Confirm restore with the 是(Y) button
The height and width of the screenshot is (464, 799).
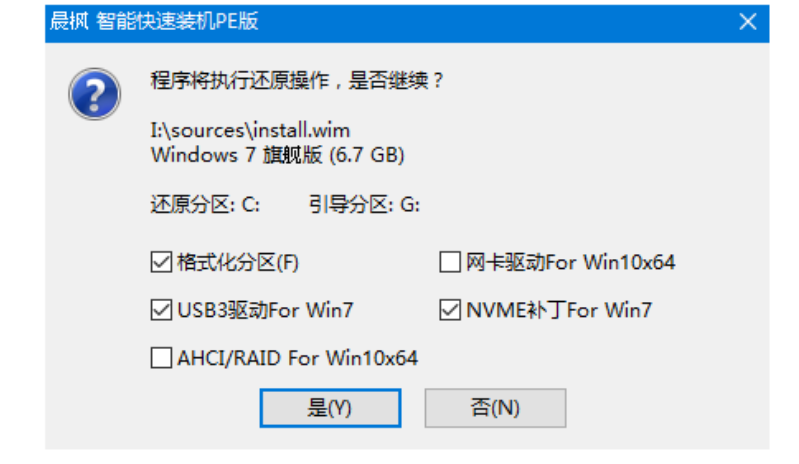point(330,408)
